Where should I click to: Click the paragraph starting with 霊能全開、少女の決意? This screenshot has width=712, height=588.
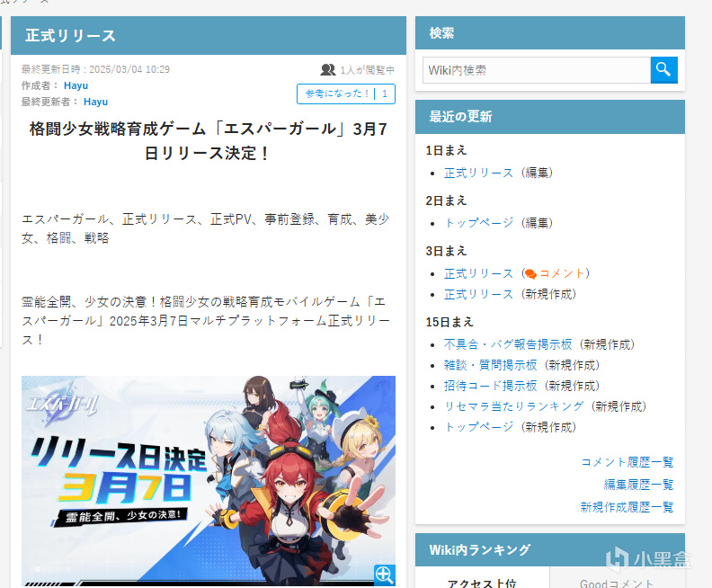(x=206, y=321)
